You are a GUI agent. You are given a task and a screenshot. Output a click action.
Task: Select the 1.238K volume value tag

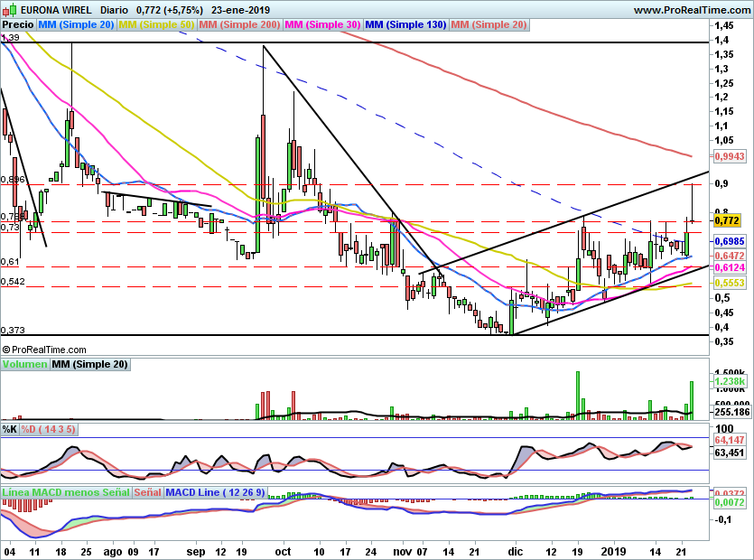click(x=730, y=382)
